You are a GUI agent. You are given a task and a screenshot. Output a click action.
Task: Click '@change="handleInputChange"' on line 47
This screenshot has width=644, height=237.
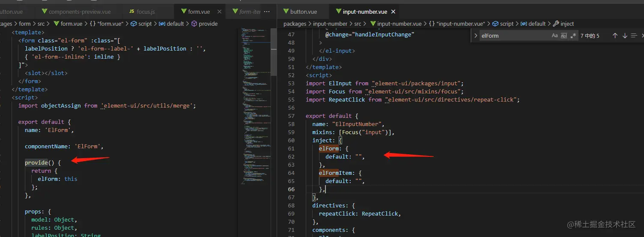370,34
